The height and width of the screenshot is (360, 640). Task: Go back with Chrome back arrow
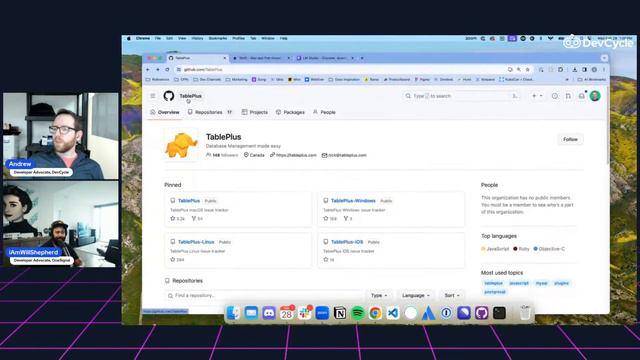click(x=148, y=70)
